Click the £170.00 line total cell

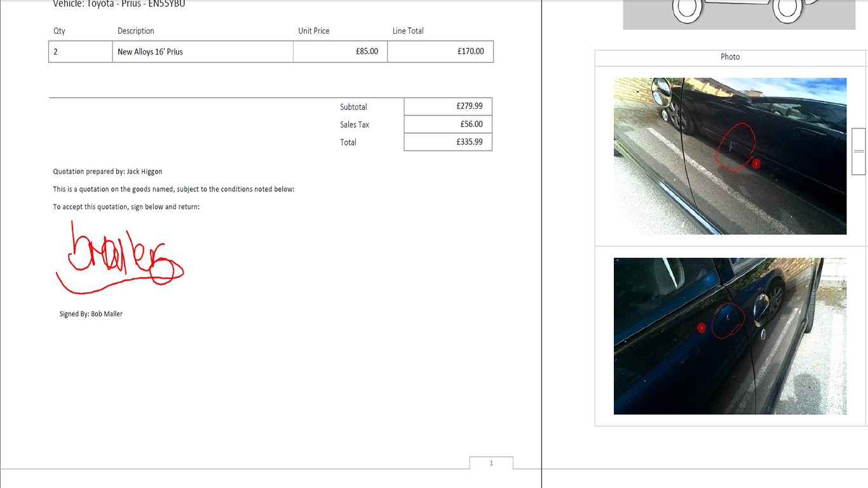point(440,51)
